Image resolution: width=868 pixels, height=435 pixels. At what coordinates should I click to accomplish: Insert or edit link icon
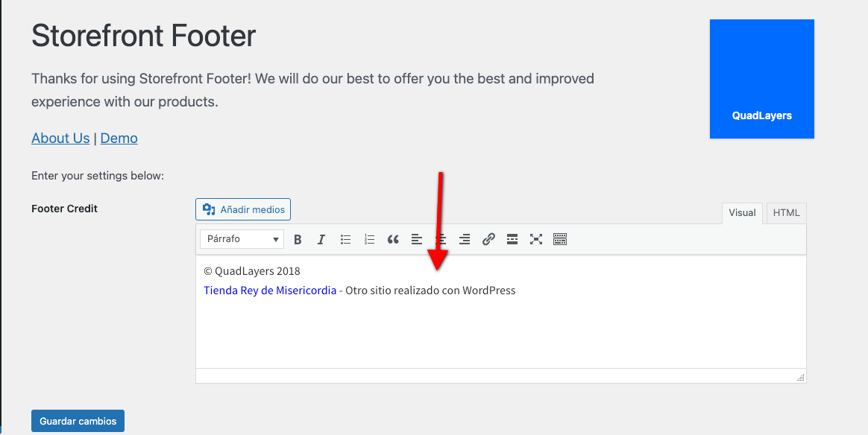488,239
